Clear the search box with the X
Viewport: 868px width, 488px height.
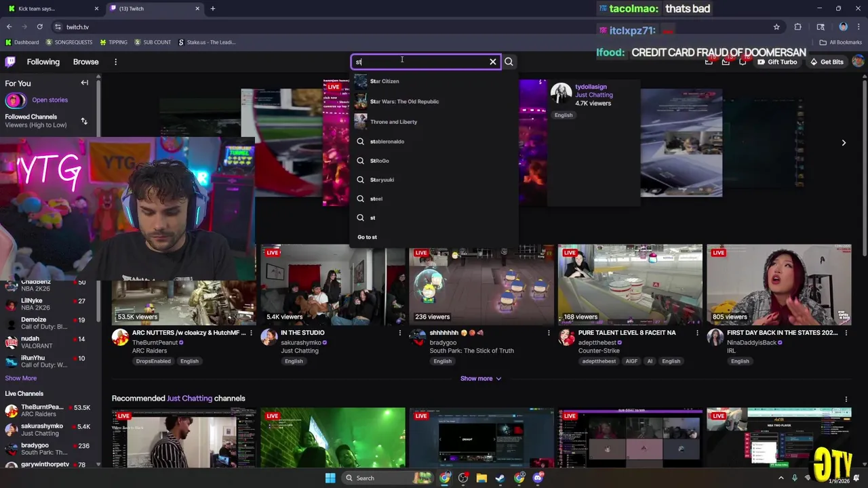(x=493, y=62)
